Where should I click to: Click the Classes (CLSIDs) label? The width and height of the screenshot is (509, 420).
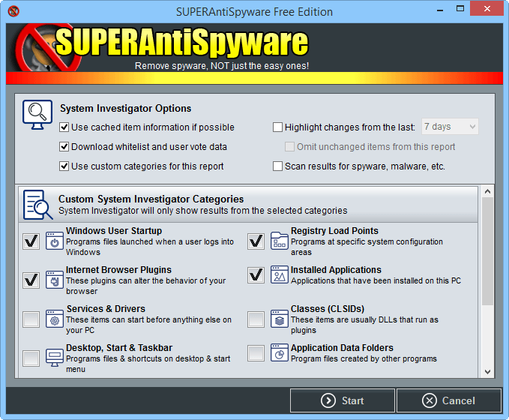tap(328, 308)
